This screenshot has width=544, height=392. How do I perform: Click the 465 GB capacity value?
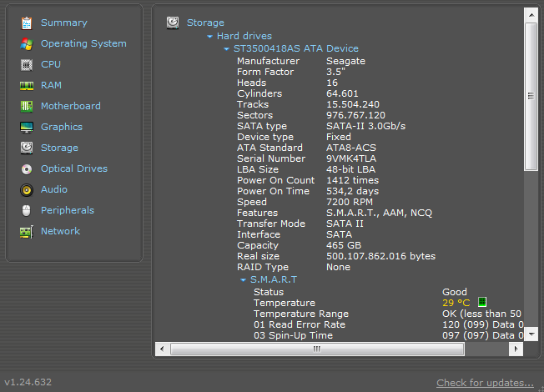pyautogui.click(x=344, y=245)
